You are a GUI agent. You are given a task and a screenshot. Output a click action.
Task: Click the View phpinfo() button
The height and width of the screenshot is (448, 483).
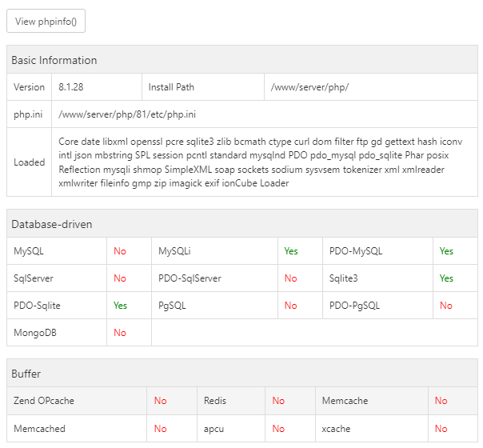pyautogui.click(x=46, y=22)
